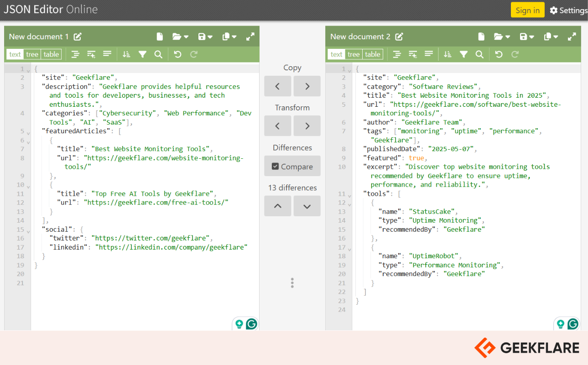Open the left panel's copy dropdown
Viewport: 588px width, 365px height.
229,36
